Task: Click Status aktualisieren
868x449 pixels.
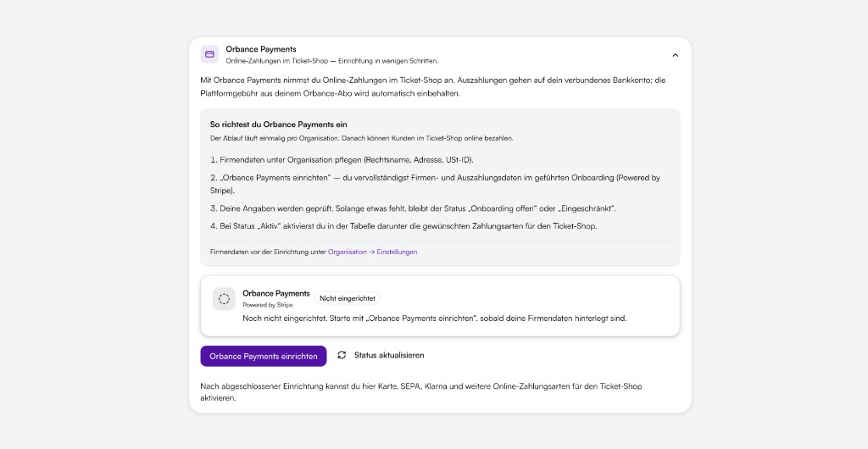Action: 389,355
